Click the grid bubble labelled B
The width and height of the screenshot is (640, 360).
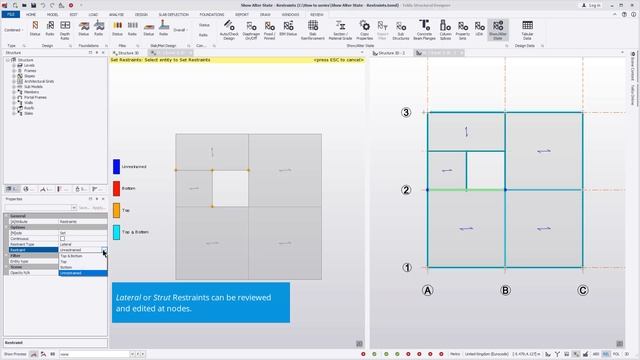[505, 290]
